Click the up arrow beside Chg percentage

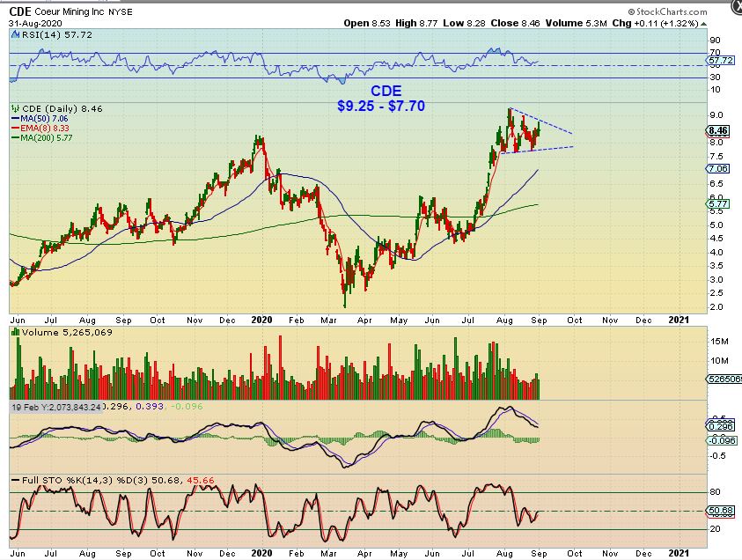703,24
